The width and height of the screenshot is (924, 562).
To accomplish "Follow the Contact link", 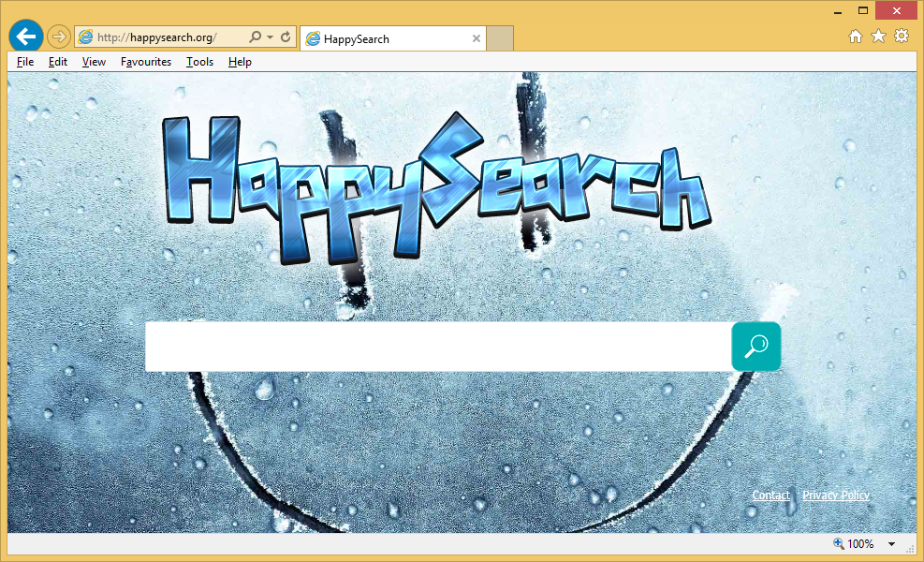I will click(770, 495).
